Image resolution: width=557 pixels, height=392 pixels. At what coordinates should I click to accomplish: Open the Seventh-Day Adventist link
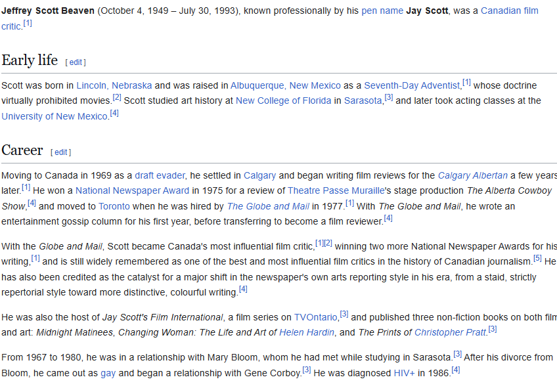click(412, 85)
